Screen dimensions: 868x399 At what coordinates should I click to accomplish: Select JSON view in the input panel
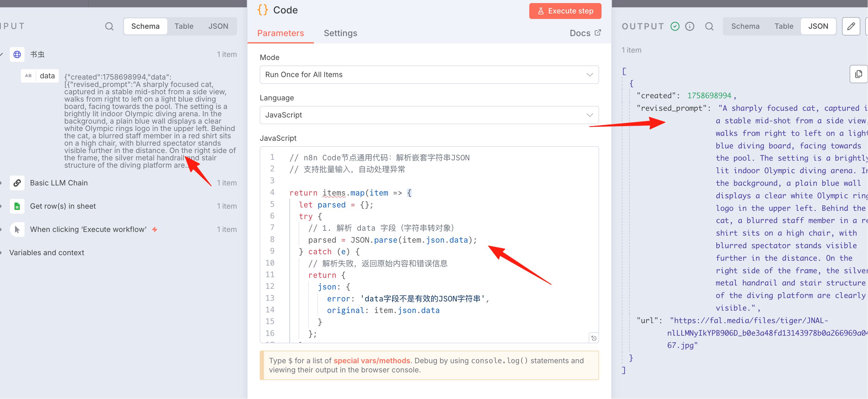pyautogui.click(x=218, y=26)
